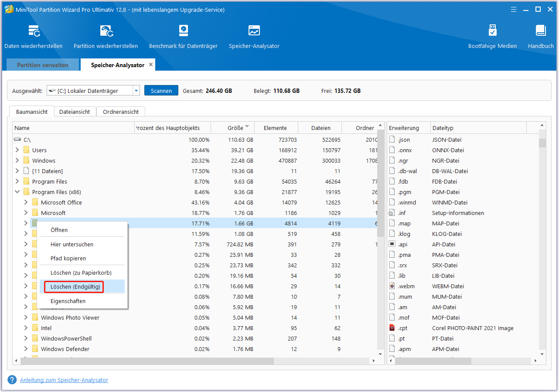Expand the Program Files folder
The height and width of the screenshot is (392, 559).
[x=17, y=181]
